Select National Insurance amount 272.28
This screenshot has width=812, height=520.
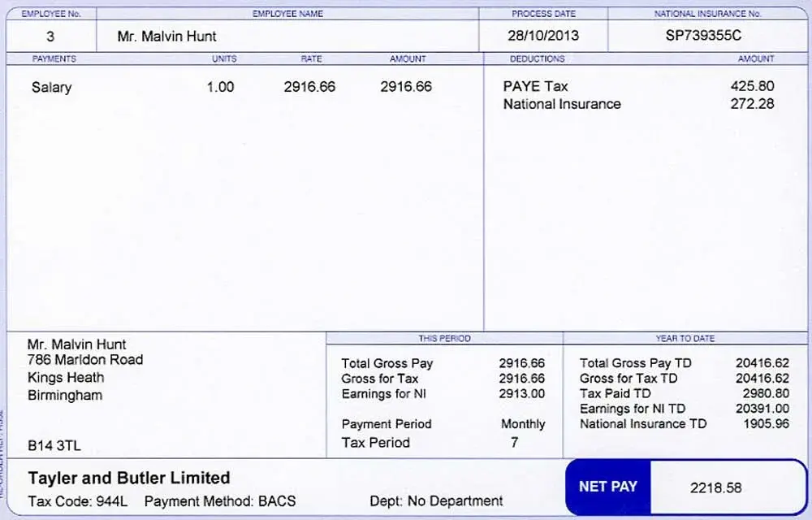[x=753, y=103]
